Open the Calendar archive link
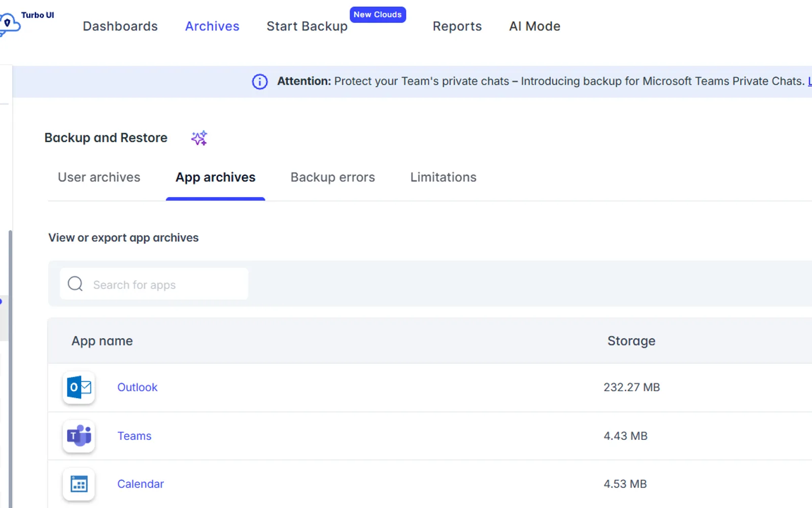 pos(141,484)
